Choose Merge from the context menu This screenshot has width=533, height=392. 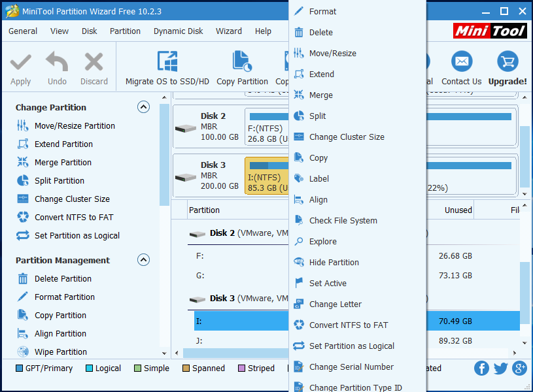tap(358, 95)
